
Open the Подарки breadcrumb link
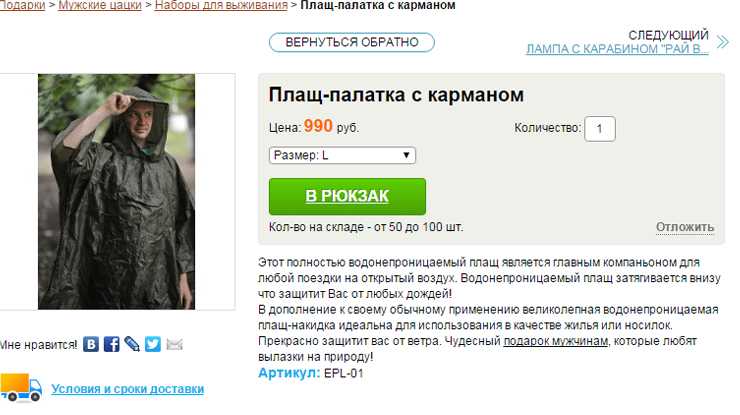point(22,5)
